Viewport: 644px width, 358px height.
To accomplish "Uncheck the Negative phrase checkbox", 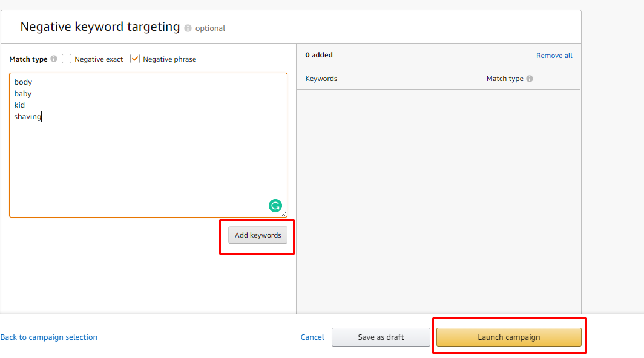I will [135, 59].
